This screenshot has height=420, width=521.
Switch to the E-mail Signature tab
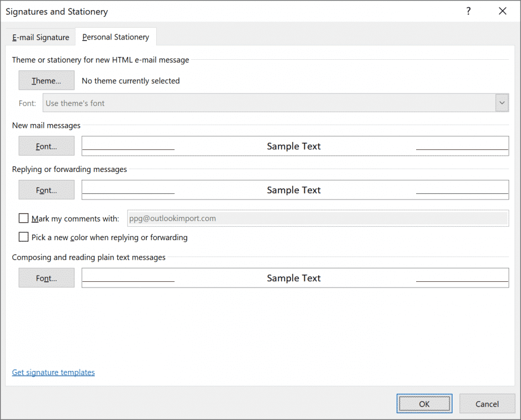(39, 37)
